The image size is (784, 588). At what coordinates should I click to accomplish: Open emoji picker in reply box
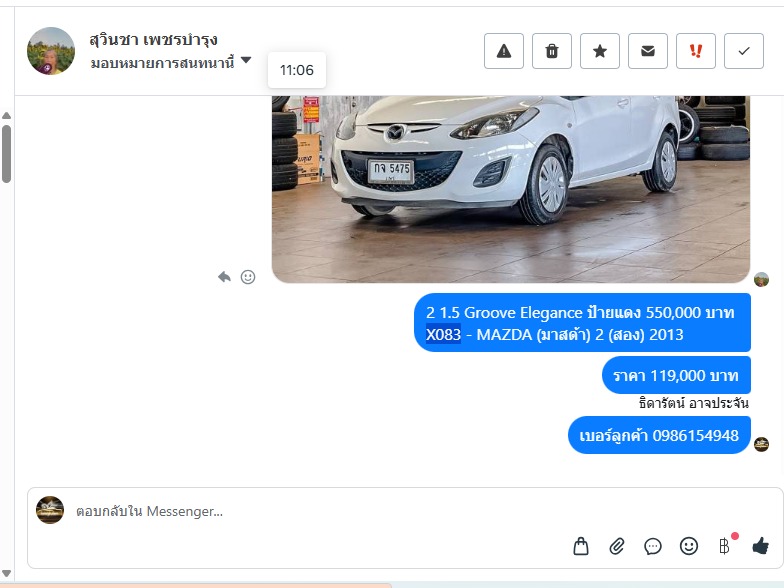[x=688, y=546]
